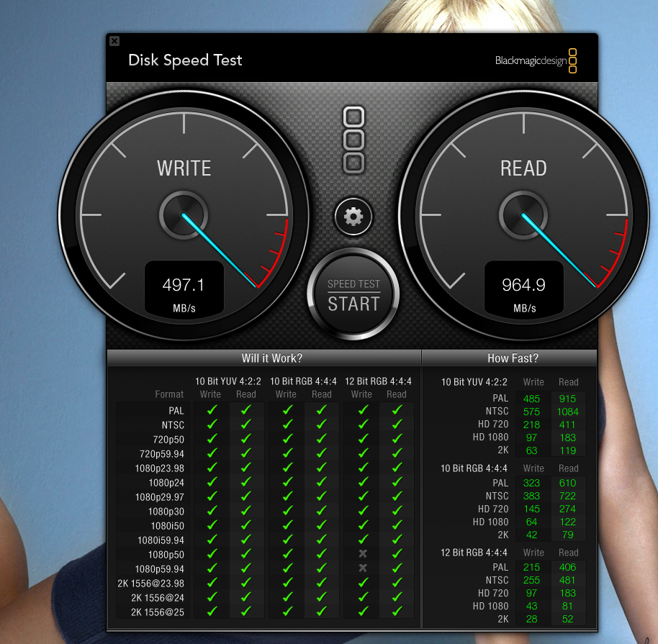Click the Blackmagicdesign logo

[x=536, y=61]
